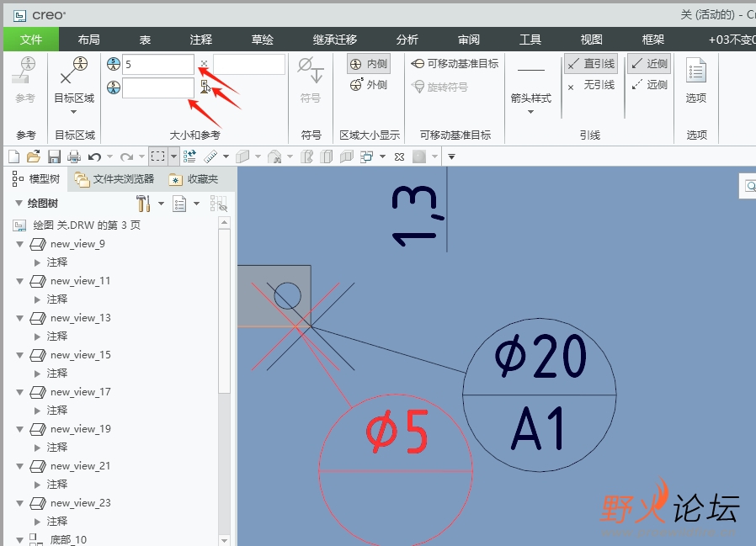The height and width of the screenshot is (546, 756).
Task: Expand 注释 under new_view_19
Action: [38, 448]
